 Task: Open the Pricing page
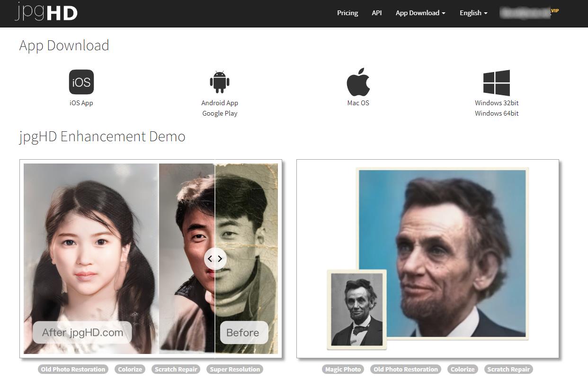point(347,13)
